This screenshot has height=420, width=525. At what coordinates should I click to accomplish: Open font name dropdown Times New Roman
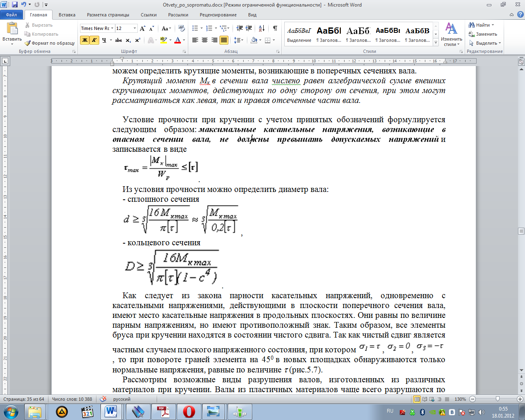pos(112,28)
